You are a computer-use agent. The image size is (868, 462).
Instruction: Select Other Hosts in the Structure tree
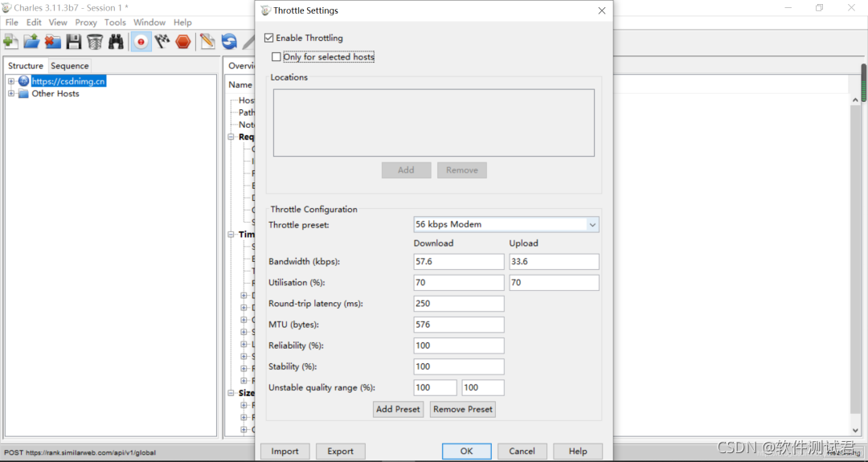(x=55, y=93)
